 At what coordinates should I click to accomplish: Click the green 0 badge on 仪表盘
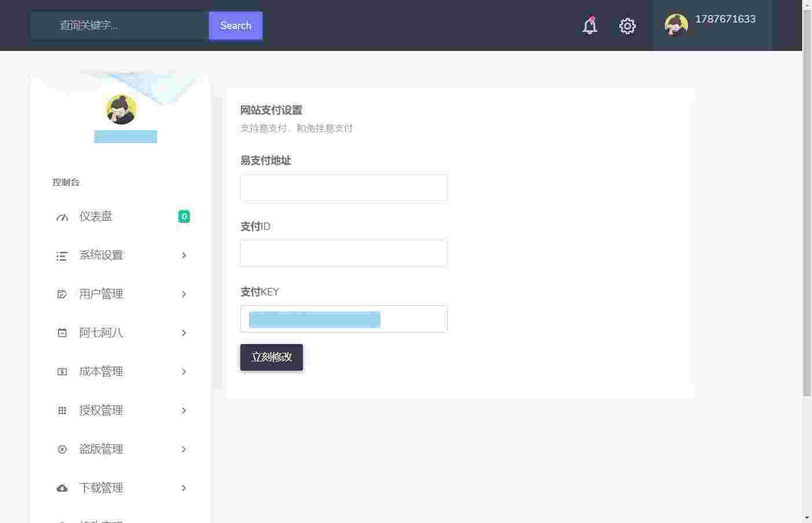[x=184, y=217]
